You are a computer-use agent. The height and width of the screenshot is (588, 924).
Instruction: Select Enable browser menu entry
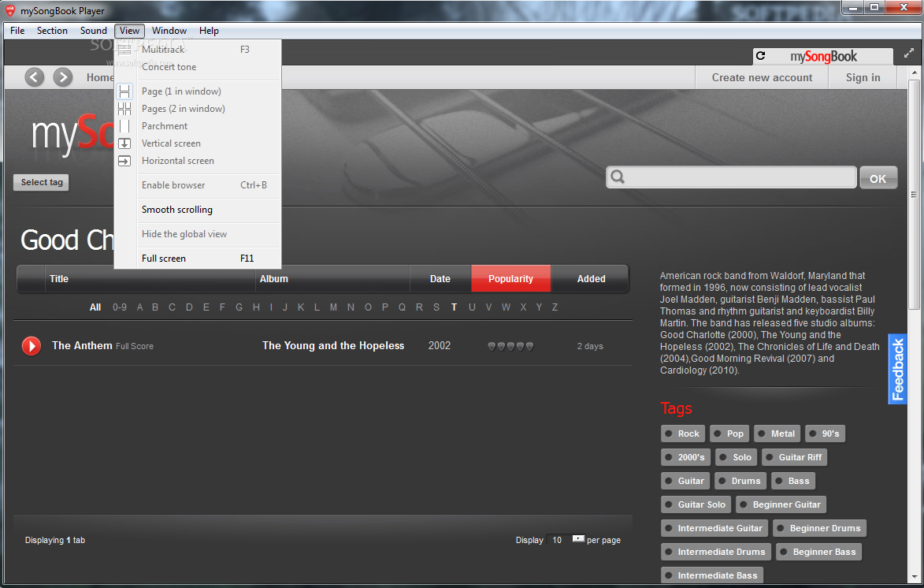click(198, 185)
